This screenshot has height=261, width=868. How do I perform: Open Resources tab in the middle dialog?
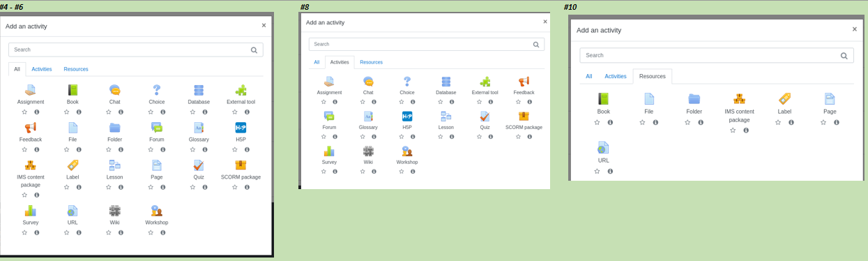point(371,62)
